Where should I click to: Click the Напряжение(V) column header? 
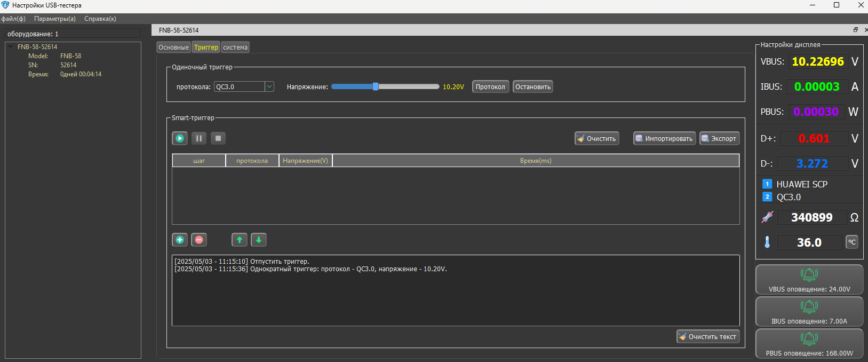tap(306, 161)
